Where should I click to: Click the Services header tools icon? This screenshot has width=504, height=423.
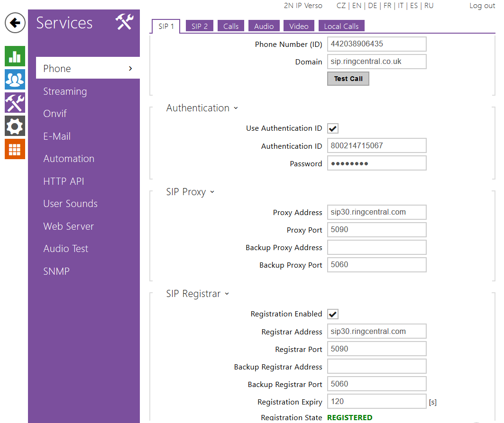(125, 22)
